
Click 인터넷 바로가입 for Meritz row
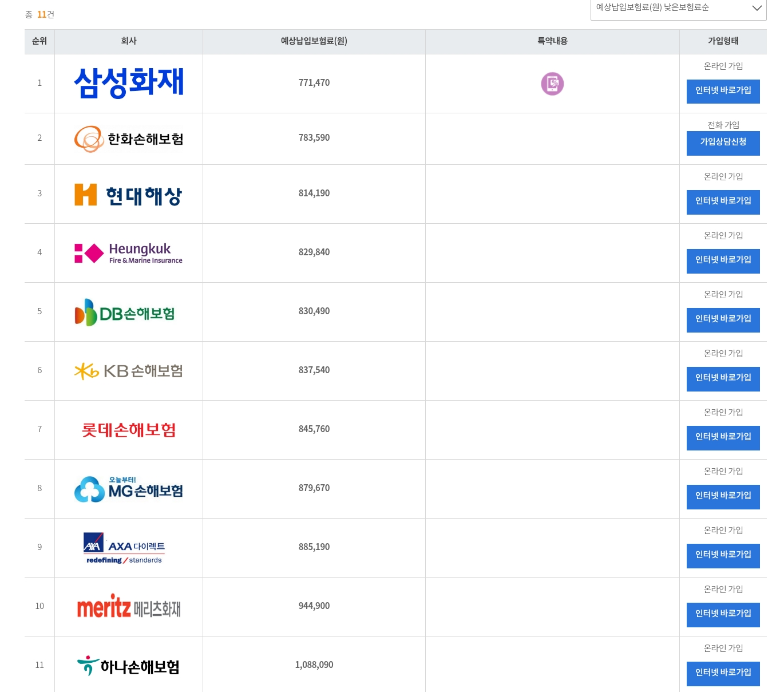point(723,614)
